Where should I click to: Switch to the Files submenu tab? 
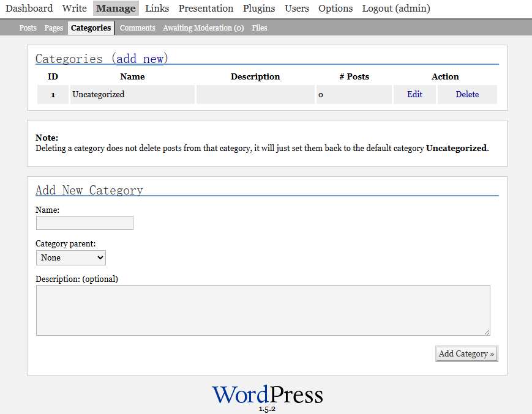tap(260, 28)
